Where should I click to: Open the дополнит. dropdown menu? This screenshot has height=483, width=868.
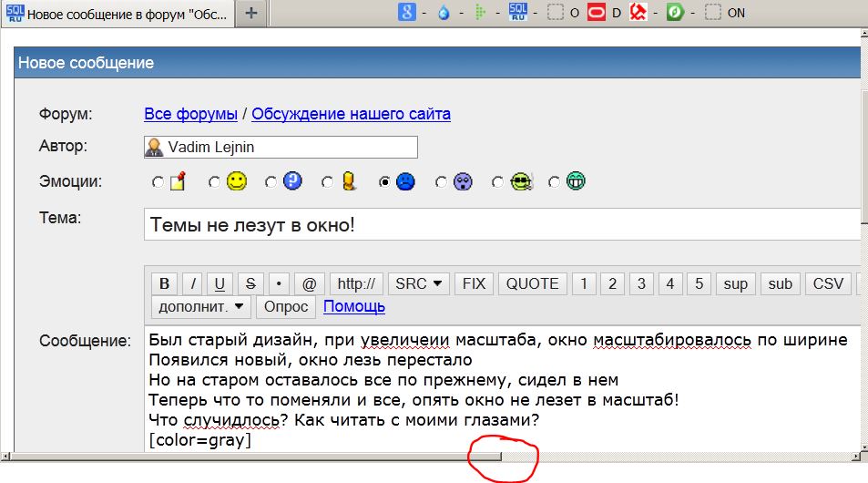(x=201, y=306)
